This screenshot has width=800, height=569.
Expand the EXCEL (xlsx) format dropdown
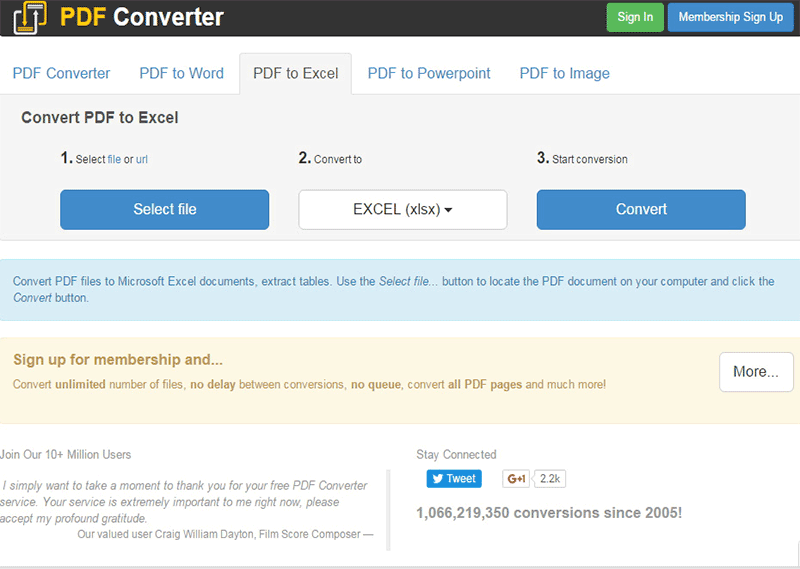[x=403, y=209]
